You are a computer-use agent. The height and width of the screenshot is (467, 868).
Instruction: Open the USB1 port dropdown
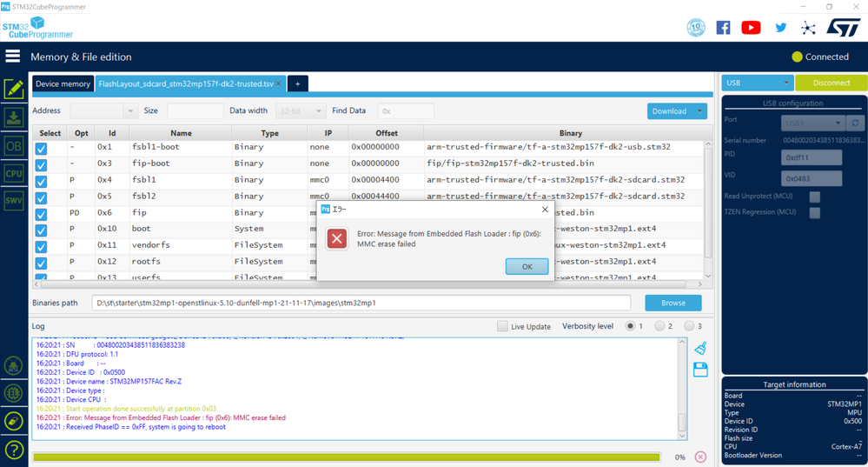813,123
